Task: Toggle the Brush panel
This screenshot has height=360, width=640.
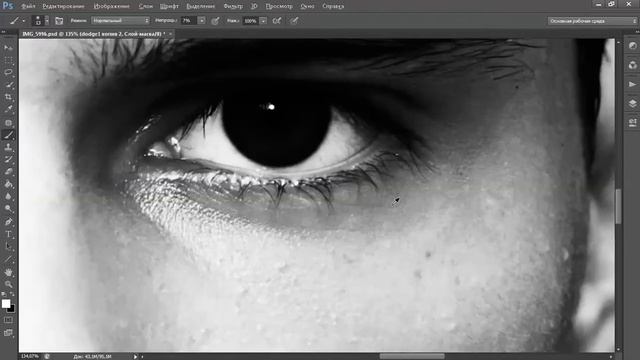Action: [x=59, y=20]
